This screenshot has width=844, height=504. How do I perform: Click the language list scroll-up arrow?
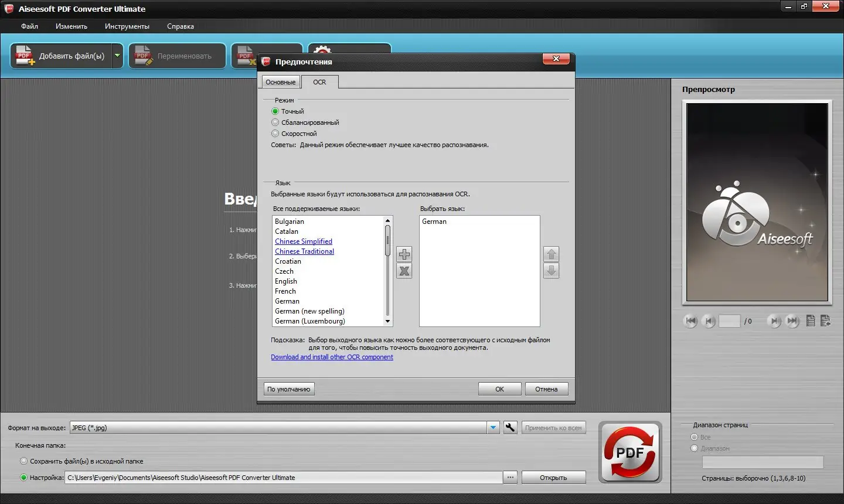(387, 220)
